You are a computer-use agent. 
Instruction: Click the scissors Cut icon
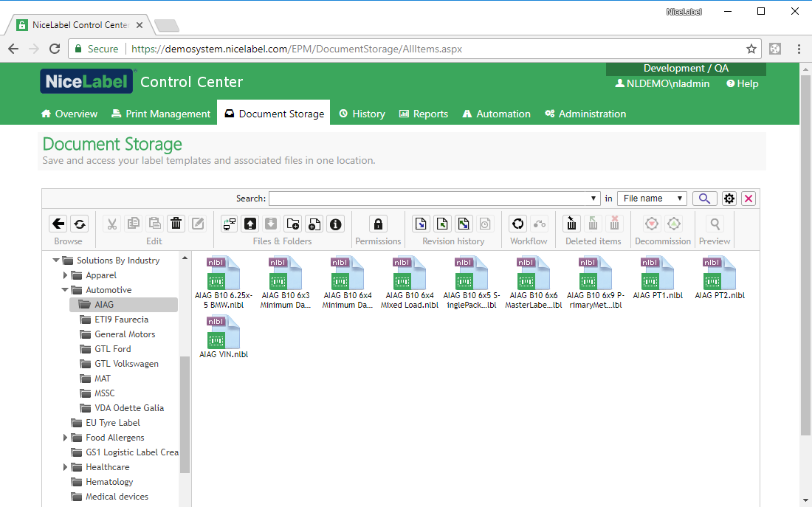point(112,224)
